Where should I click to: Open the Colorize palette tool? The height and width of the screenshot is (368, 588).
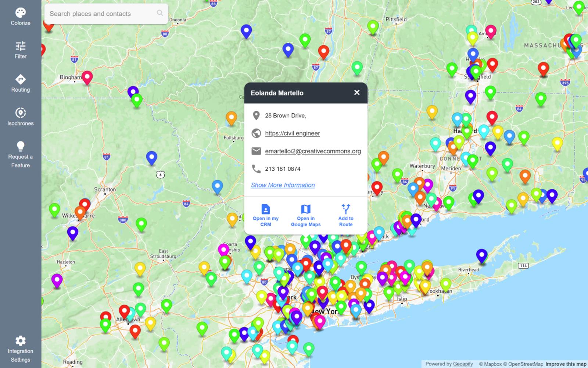point(21,17)
